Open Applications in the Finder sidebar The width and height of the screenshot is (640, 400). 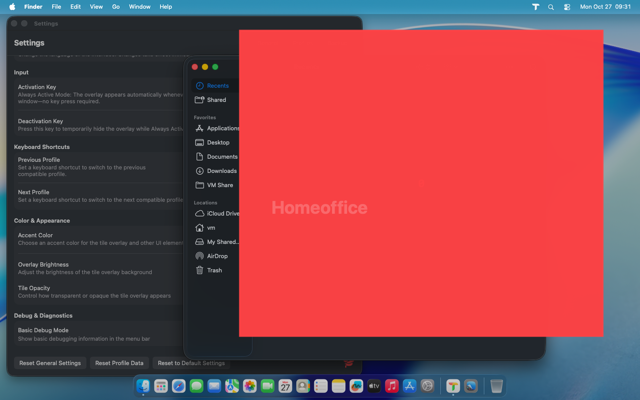click(x=216, y=128)
